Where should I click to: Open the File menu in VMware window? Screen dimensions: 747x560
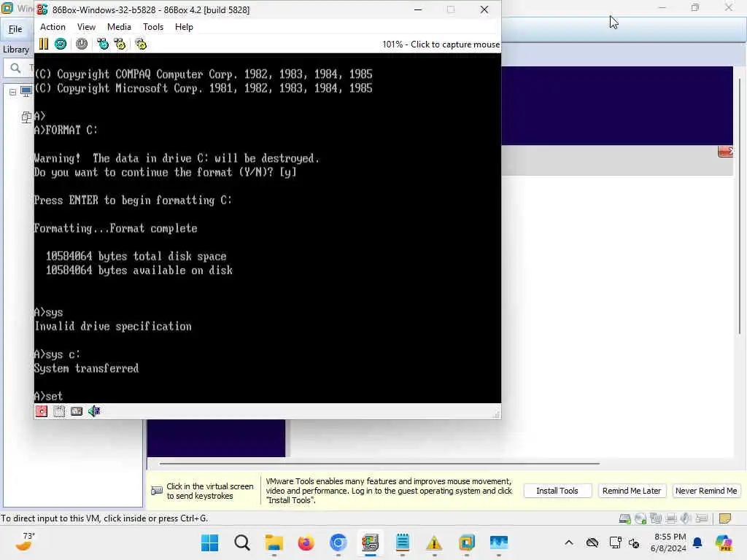(15, 29)
